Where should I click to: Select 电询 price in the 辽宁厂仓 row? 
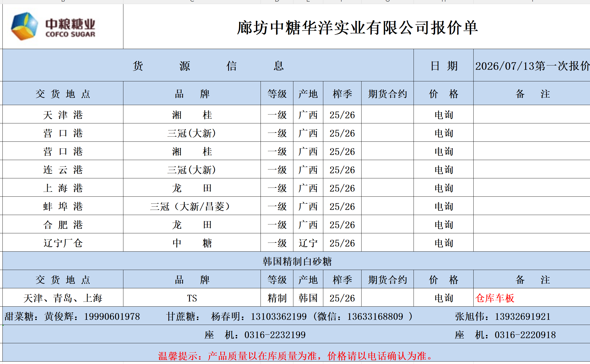click(x=444, y=243)
